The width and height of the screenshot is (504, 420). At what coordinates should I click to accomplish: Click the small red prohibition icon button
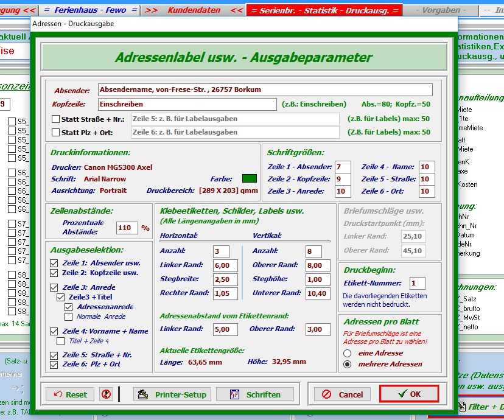107,394
